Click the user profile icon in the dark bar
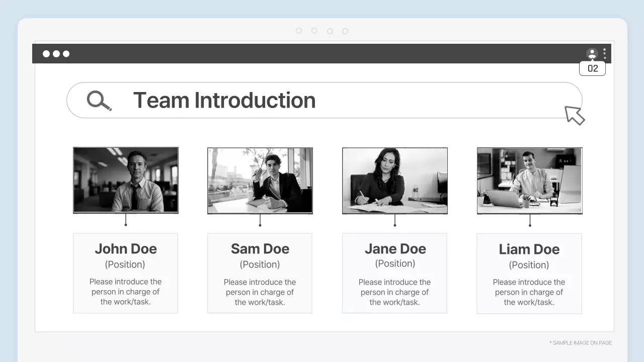This screenshot has height=362, width=644. 592,53
